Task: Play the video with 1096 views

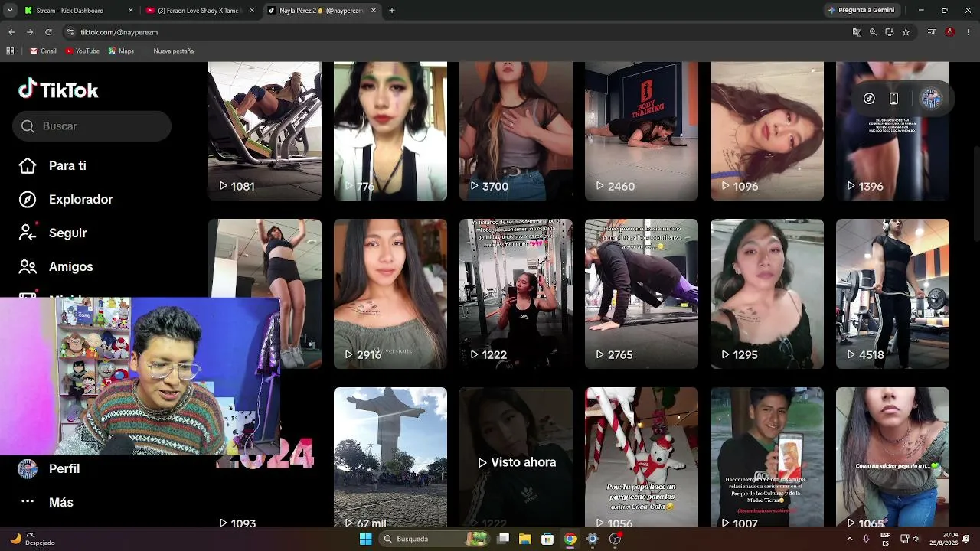Action: click(x=767, y=131)
